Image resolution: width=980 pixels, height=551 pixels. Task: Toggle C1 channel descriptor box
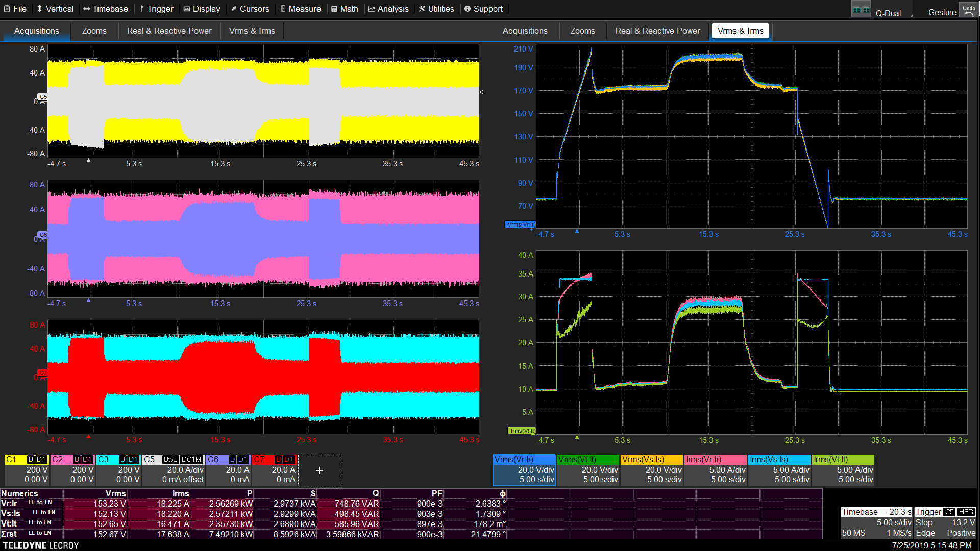click(27, 470)
